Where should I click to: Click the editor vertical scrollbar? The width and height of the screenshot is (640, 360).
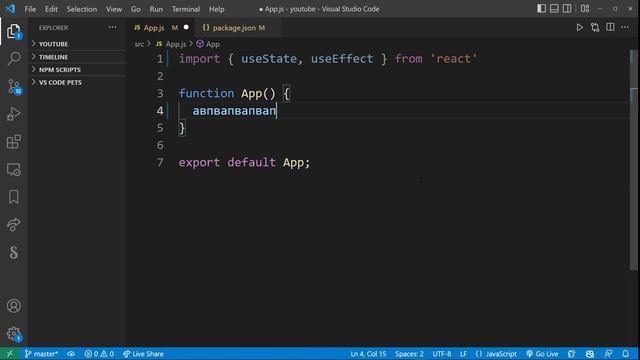click(x=633, y=159)
